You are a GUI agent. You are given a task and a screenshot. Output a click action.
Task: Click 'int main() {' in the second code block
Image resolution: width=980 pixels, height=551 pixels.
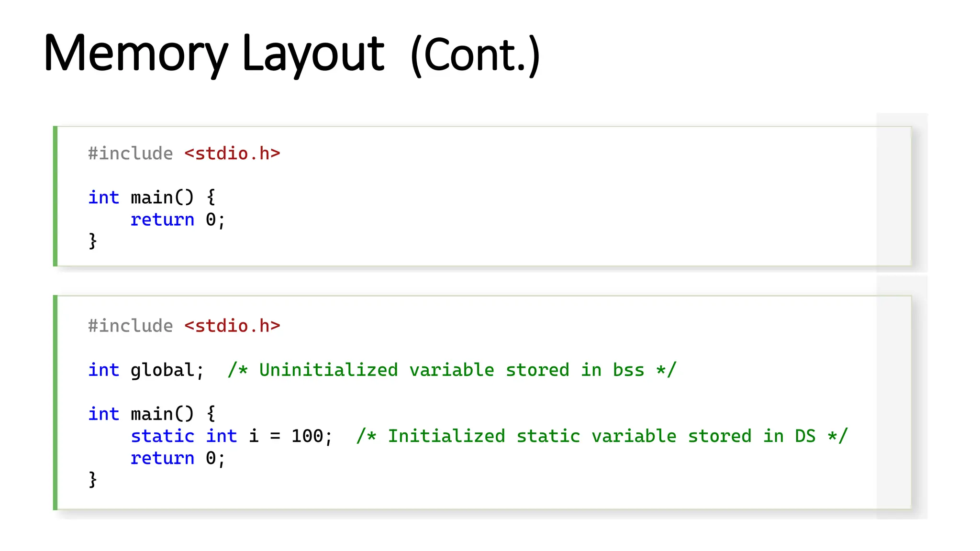[152, 414]
